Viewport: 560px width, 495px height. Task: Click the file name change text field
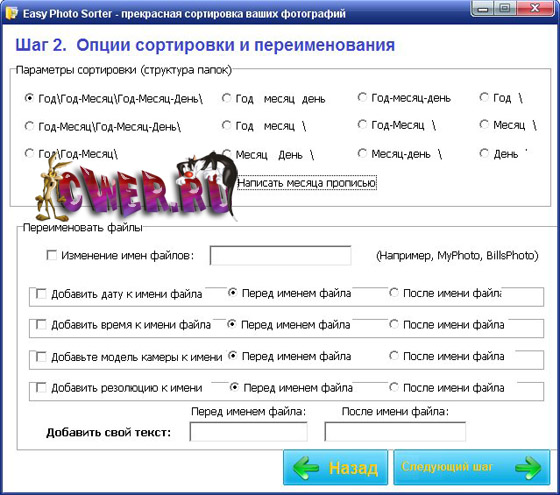280,255
